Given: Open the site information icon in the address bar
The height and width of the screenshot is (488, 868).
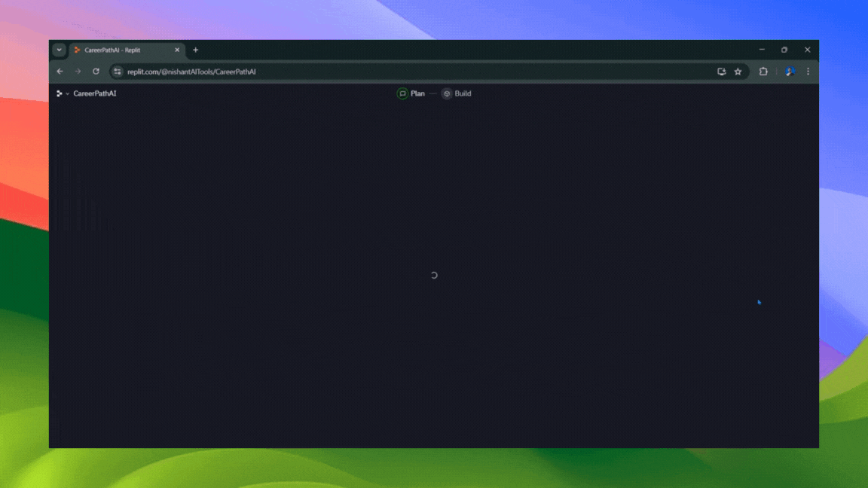Looking at the screenshot, I should tap(117, 72).
